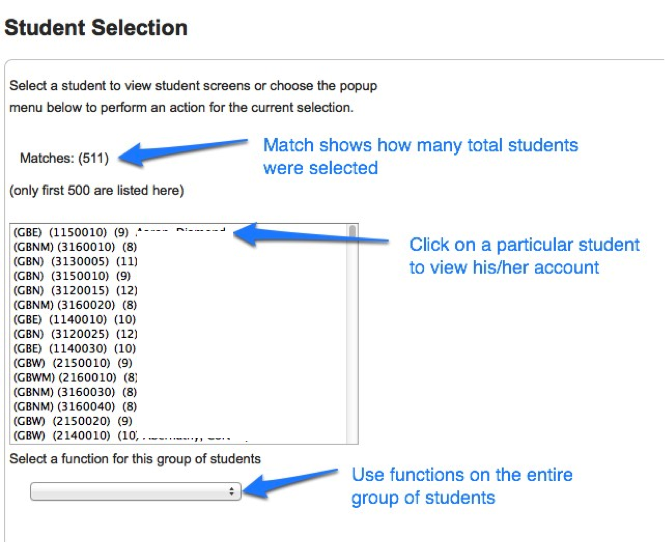Open the group function dropdown menu
The height and width of the screenshot is (543, 665).
click(x=135, y=491)
